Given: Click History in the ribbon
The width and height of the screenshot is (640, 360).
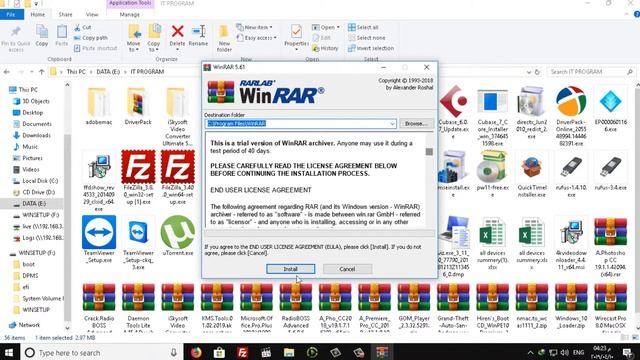Looking at the screenshot, I should pos(325,48).
